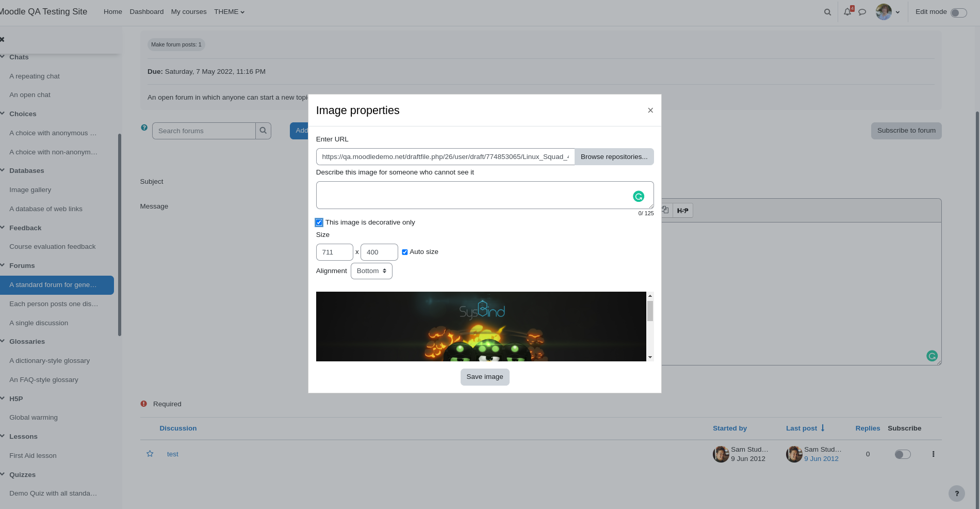Collapse the Chats section

pos(3,57)
